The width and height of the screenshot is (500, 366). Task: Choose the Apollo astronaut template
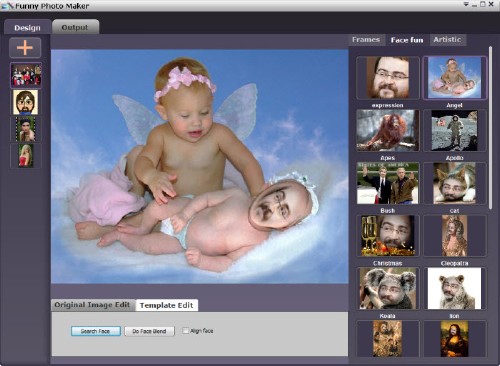[455, 130]
